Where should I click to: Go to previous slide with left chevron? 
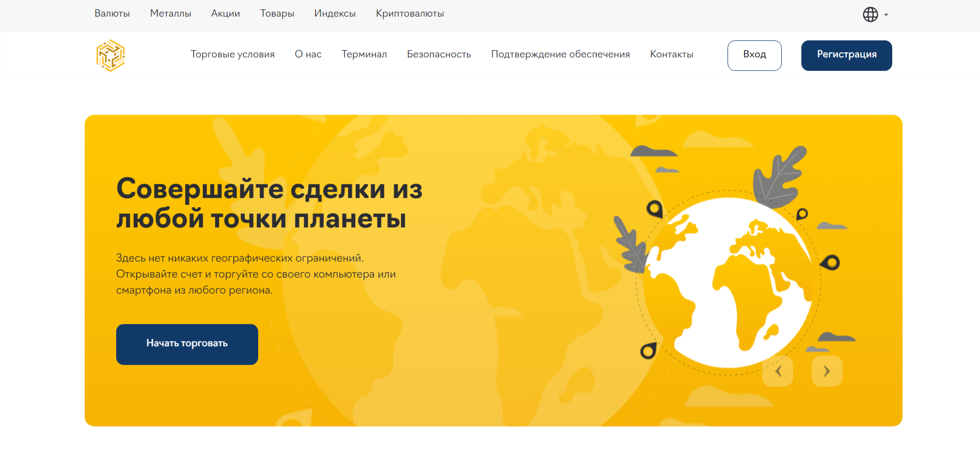[778, 371]
